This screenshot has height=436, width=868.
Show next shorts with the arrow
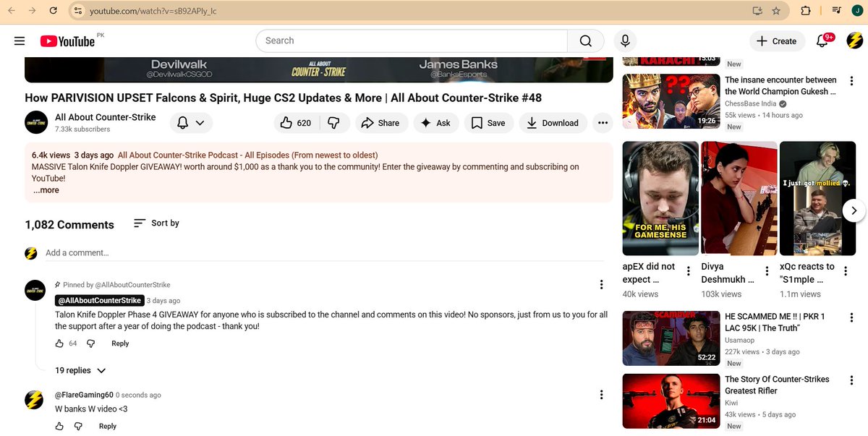tap(854, 211)
